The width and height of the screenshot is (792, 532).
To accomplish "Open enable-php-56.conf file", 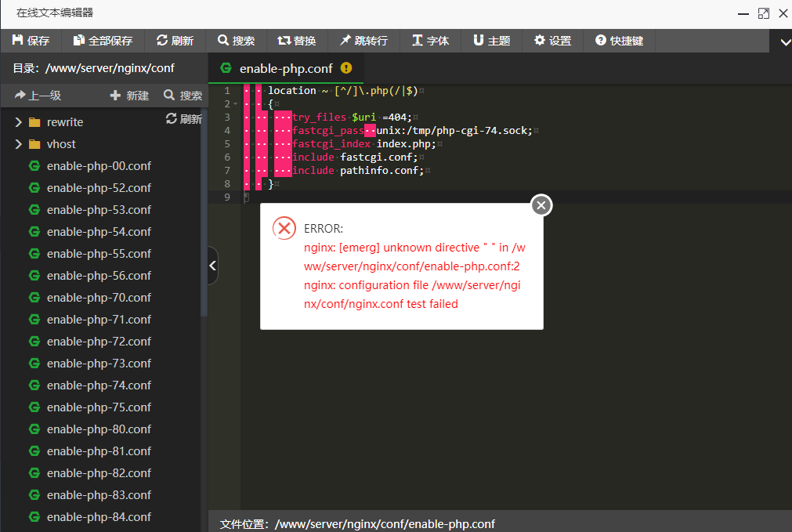I will 99,276.
